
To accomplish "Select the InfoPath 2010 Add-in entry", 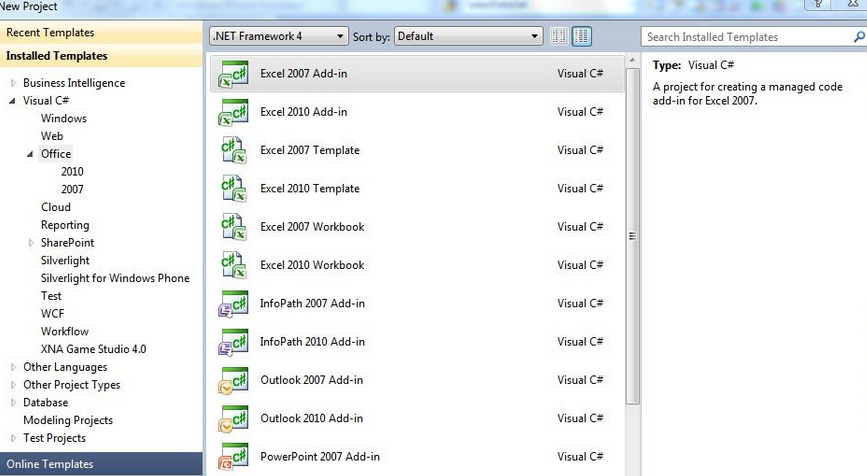I will pos(417,342).
